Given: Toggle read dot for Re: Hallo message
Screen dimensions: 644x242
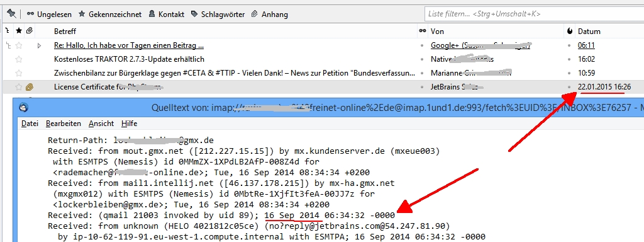Looking at the screenshot, I should pyautogui.click(x=422, y=45).
